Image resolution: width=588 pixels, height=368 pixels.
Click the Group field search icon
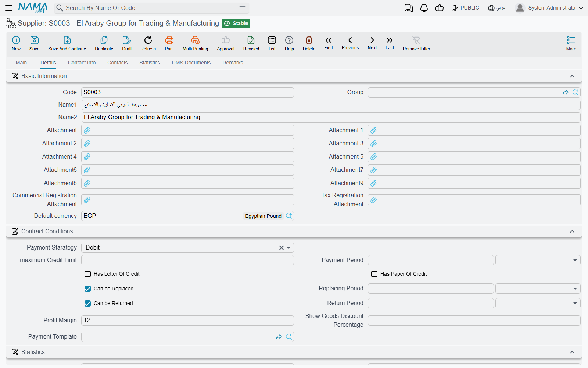point(576,92)
